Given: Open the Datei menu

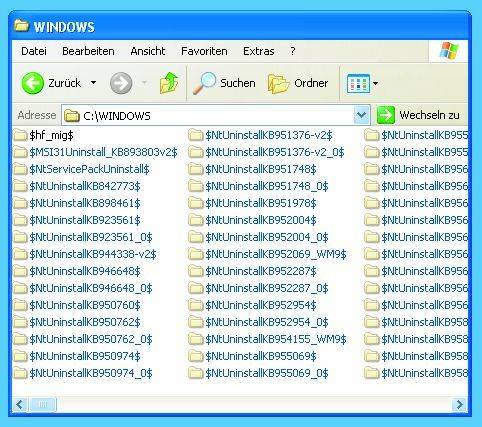Looking at the screenshot, I should (x=34, y=51).
